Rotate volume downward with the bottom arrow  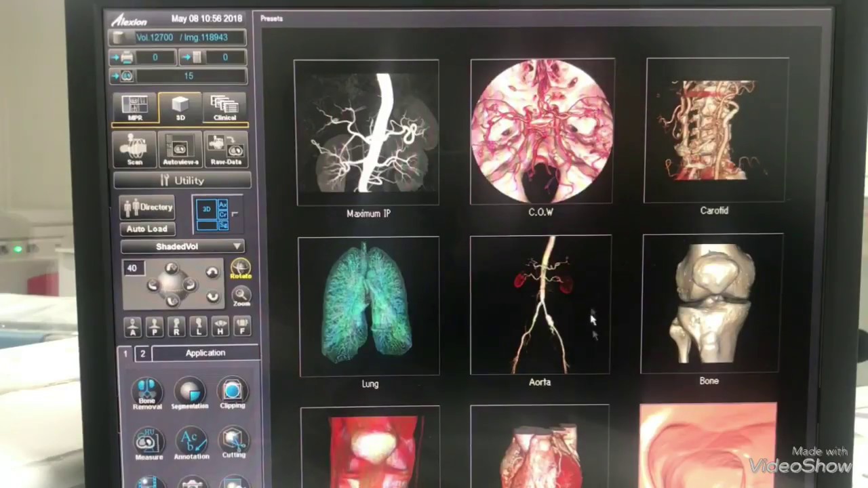[172, 300]
